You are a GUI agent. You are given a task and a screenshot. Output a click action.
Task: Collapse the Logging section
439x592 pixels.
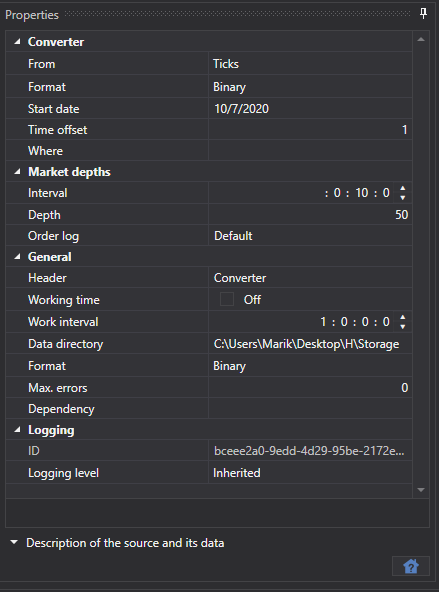click(x=17, y=430)
